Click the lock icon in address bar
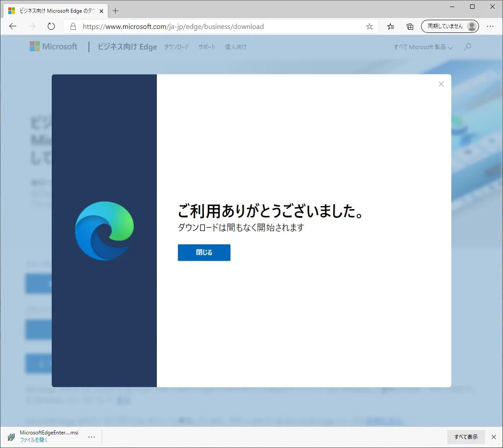 [x=73, y=26]
